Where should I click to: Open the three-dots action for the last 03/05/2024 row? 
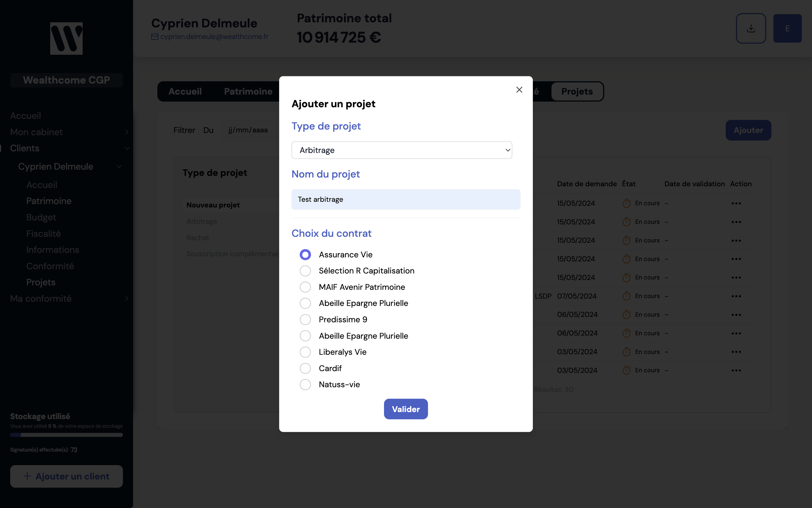(736, 370)
